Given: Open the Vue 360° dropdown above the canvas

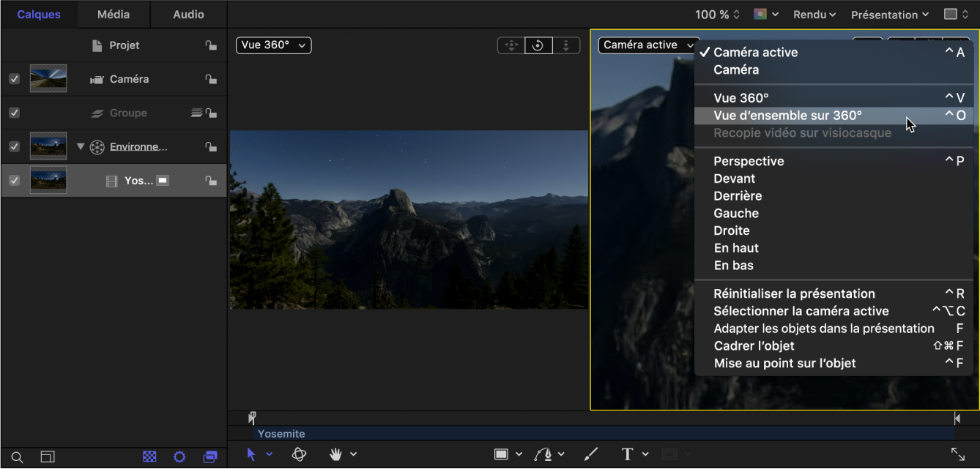Looking at the screenshot, I should (x=272, y=45).
